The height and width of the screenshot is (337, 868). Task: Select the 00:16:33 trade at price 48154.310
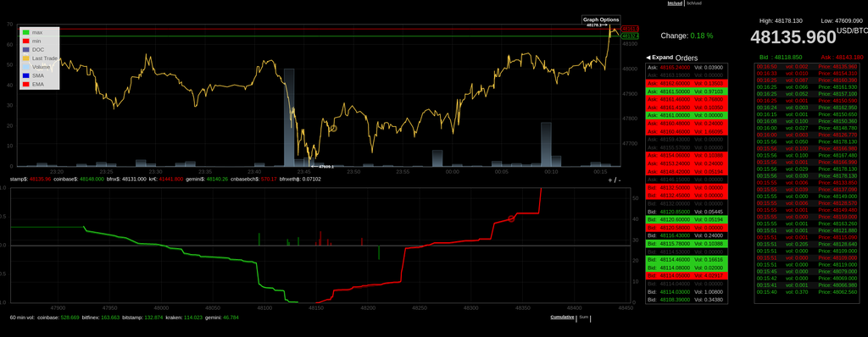pos(807,74)
